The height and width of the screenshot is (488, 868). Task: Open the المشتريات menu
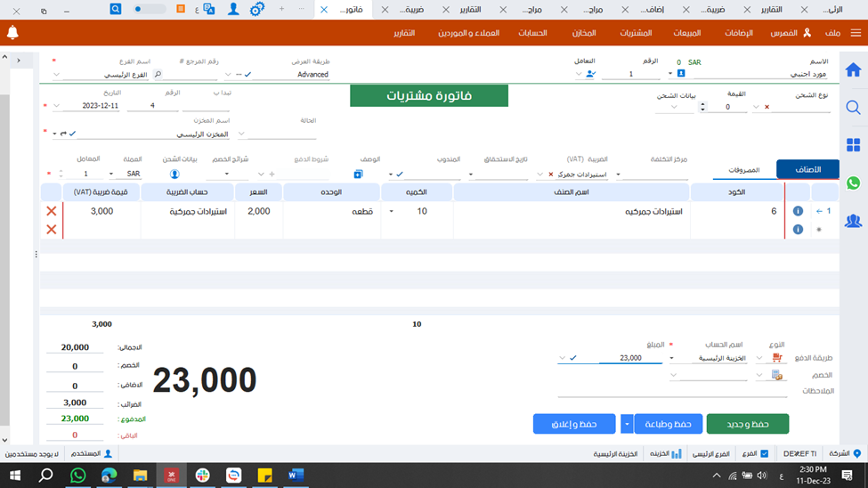click(636, 33)
